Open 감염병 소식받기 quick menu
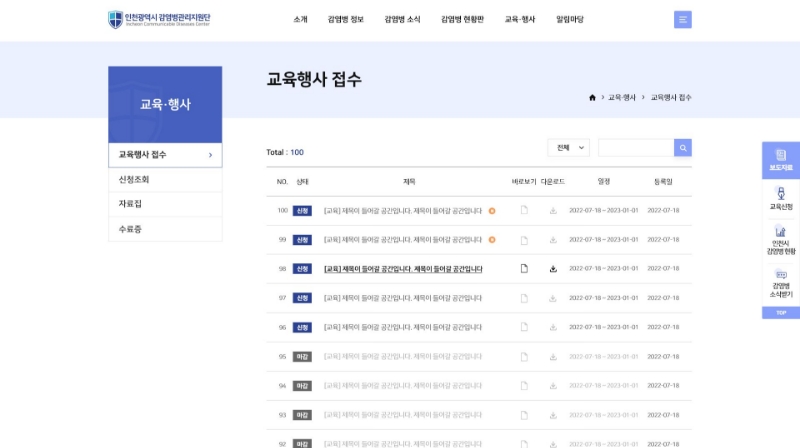 (781, 283)
